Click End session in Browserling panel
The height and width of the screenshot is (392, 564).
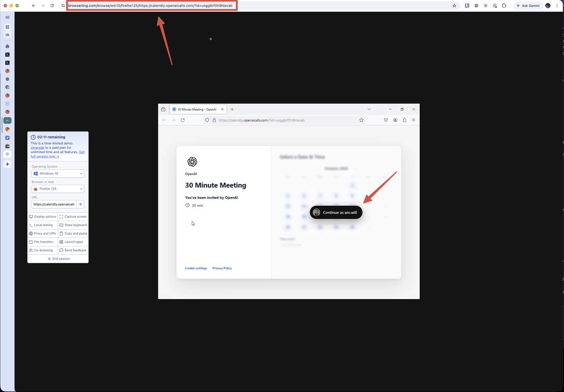pyautogui.click(x=58, y=259)
